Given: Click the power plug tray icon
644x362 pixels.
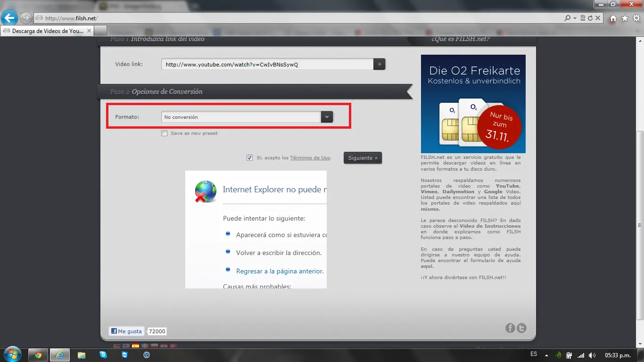Looking at the screenshot, I should coord(570,355).
